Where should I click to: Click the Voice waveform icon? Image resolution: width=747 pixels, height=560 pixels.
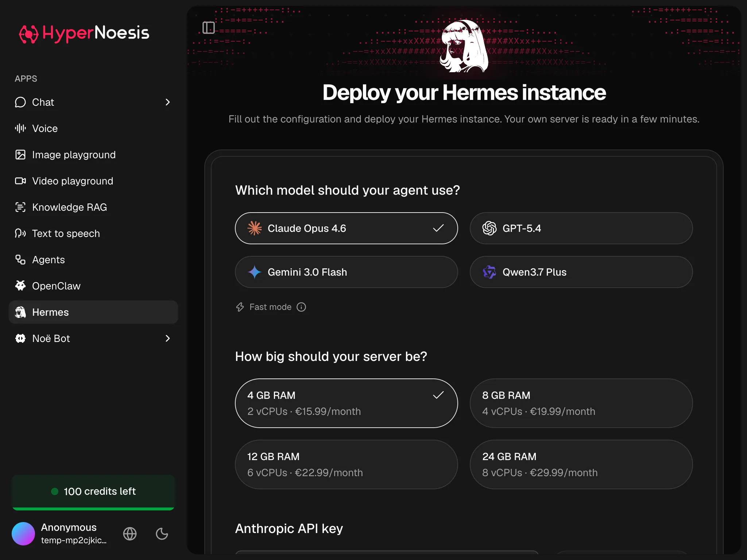(x=20, y=128)
